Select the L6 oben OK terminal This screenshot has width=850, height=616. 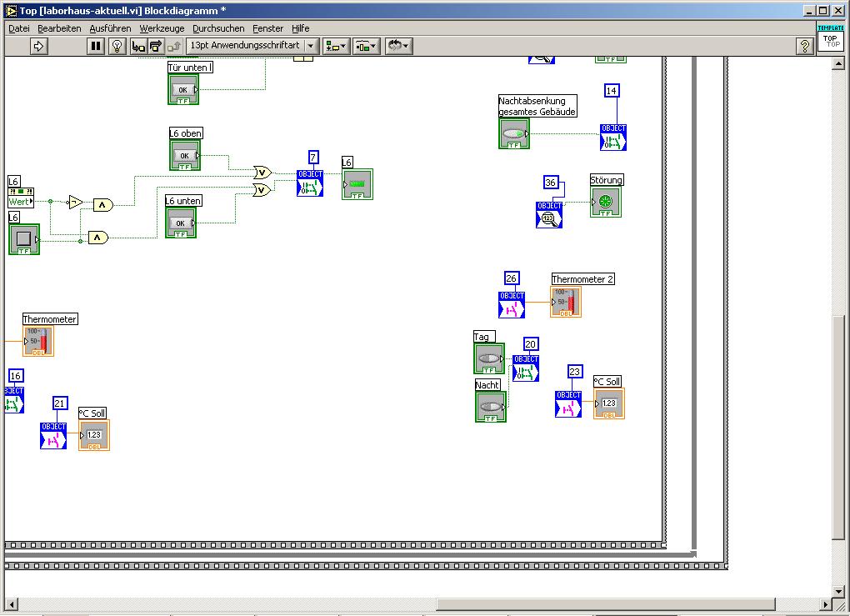click(185, 156)
